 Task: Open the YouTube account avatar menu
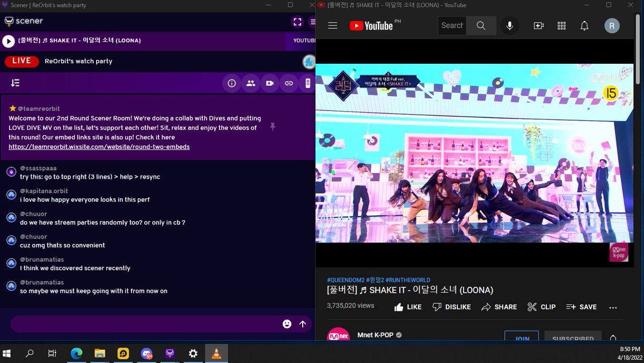[612, 26]
